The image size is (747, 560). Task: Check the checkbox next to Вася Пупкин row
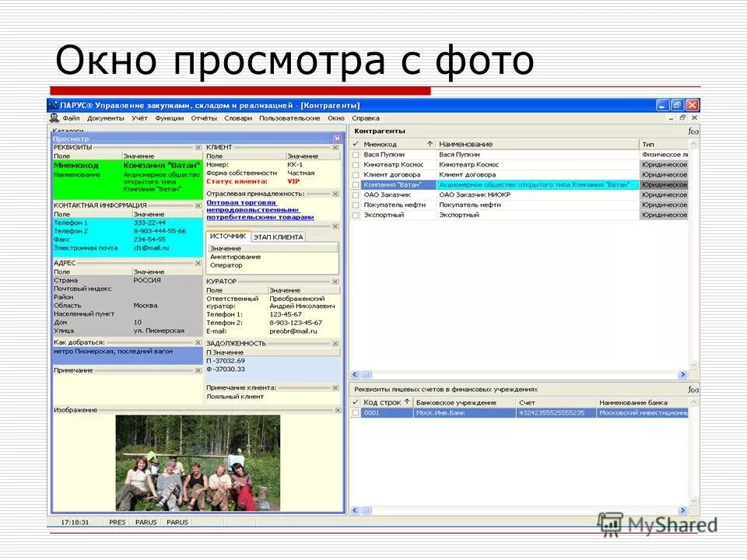pyautogui.click(x=356, y=153)
